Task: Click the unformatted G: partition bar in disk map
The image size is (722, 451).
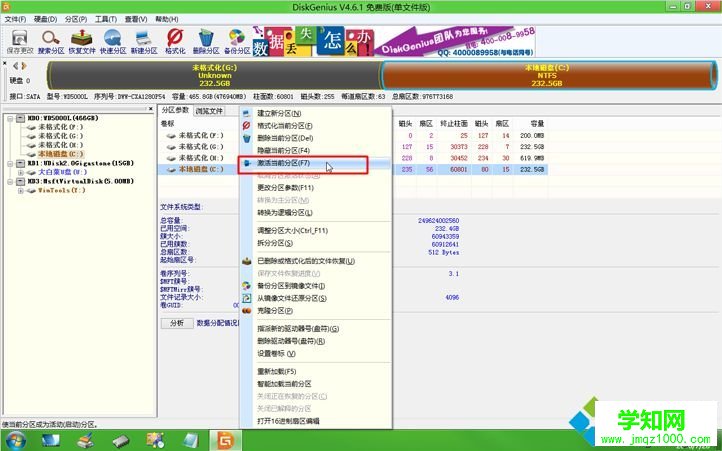Action: point(214,75)
